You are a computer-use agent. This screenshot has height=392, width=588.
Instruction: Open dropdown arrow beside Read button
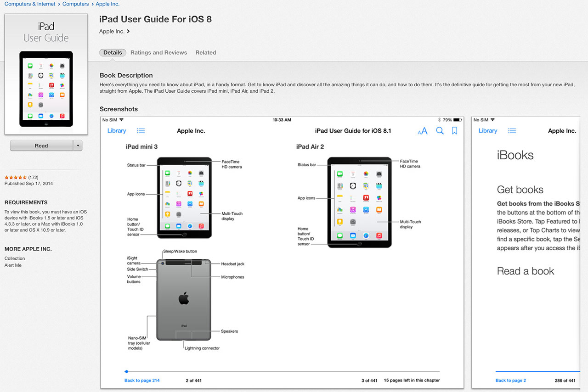click(x=78, y=146)
